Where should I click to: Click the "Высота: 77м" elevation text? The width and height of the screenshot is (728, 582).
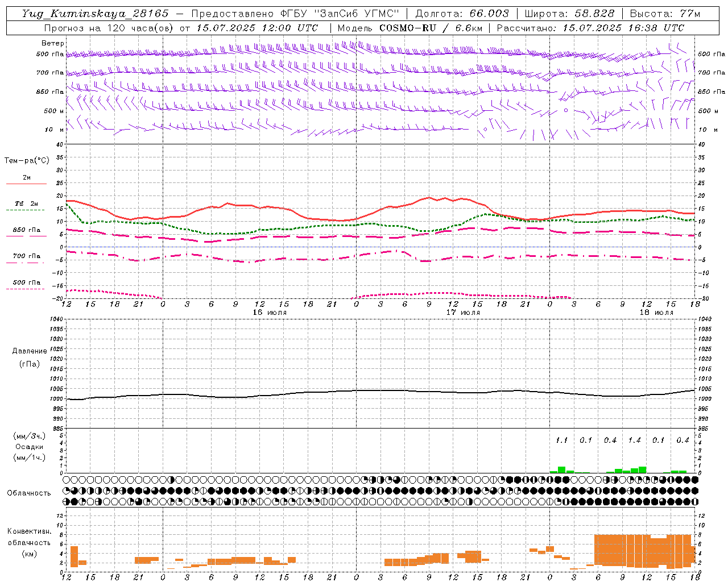(x=664, y=14)
